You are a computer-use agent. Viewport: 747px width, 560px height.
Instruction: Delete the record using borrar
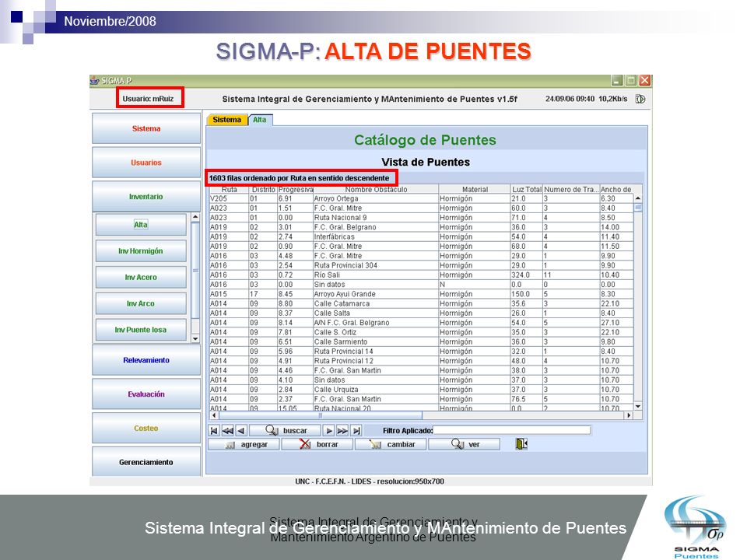coord(317,444)
